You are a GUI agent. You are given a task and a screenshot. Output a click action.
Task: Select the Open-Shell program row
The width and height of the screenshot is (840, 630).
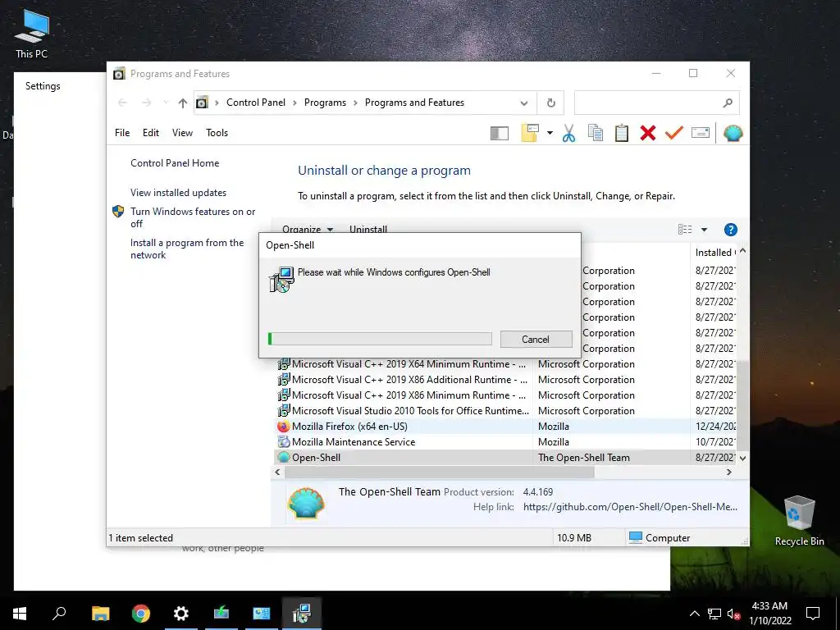(504, 458)
